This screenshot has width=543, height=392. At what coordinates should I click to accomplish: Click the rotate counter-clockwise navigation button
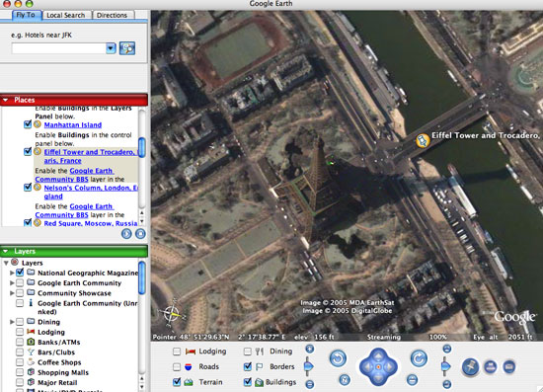point(338,358)
